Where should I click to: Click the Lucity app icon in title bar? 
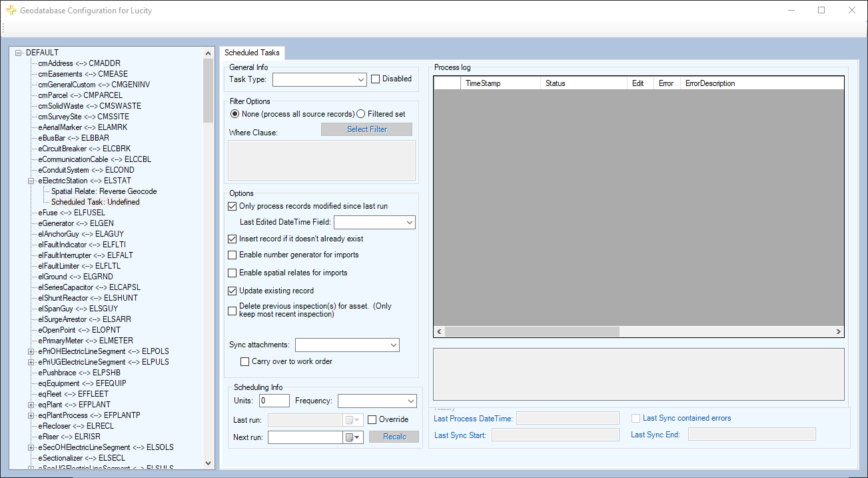tap(11, 10)
